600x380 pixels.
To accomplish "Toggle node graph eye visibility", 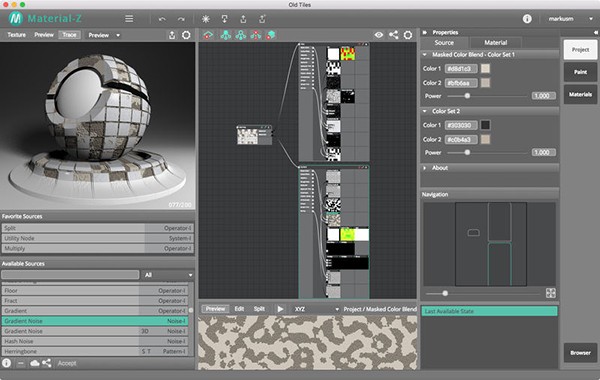I will tap(379, 35).
